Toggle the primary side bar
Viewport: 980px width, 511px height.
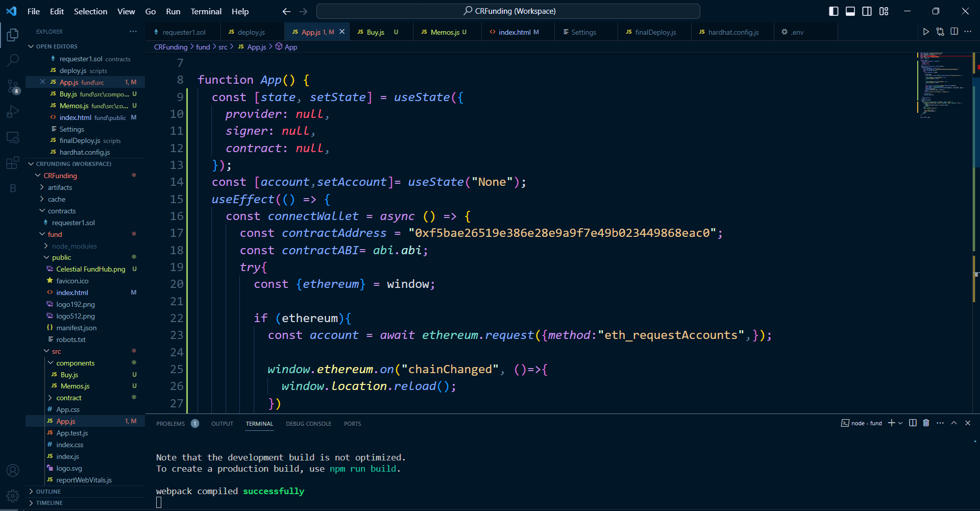834,11
